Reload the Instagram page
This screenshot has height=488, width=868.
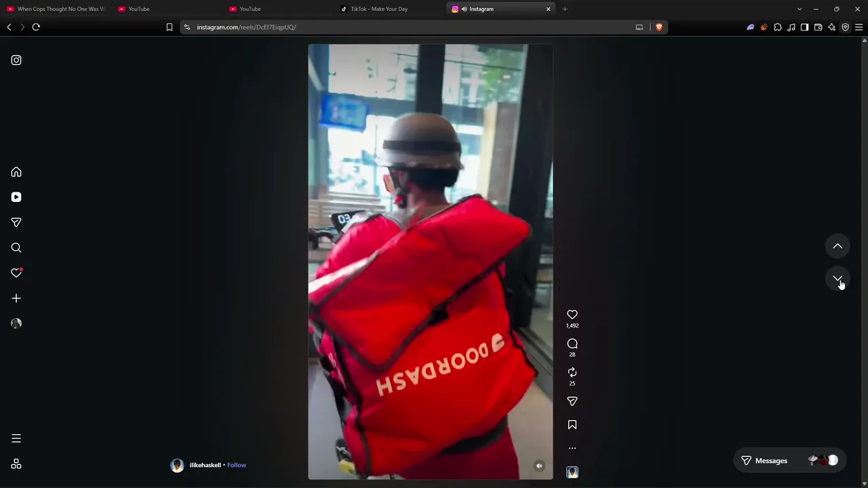[x=36, y=27]
